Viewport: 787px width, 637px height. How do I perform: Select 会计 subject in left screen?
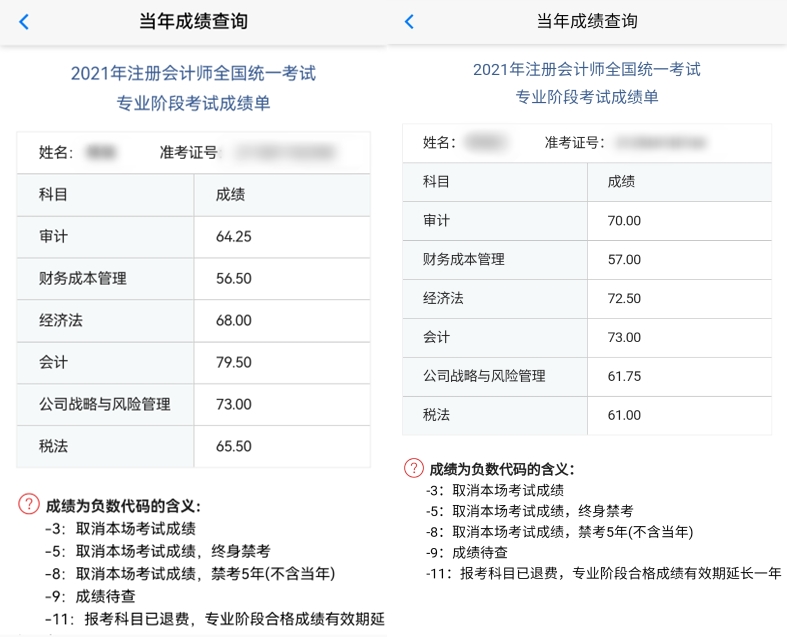tap(53, 362)
